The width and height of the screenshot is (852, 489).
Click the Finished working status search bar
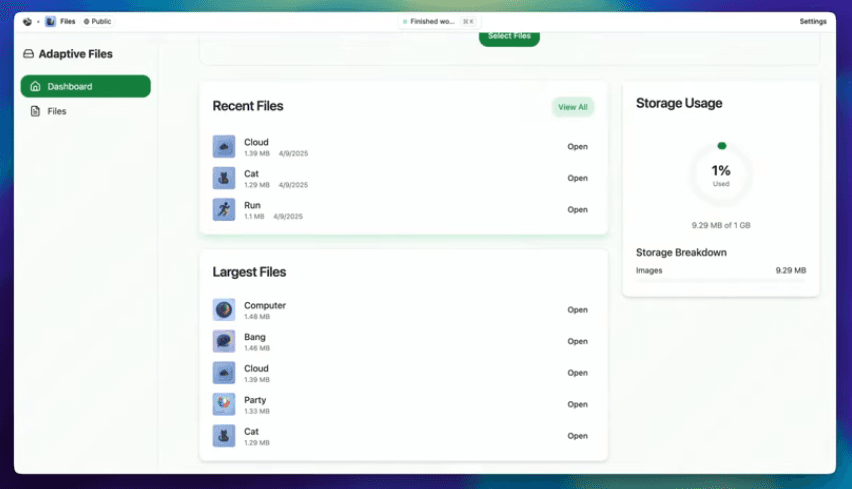tap(439, 21)
